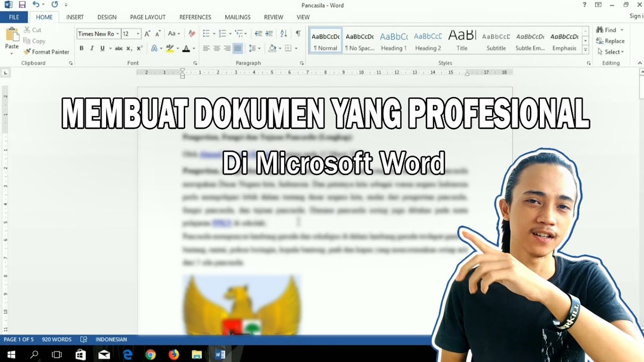Switch to the INSERT tab
This screenshot has width=644, height=362.
coord(75,17)
